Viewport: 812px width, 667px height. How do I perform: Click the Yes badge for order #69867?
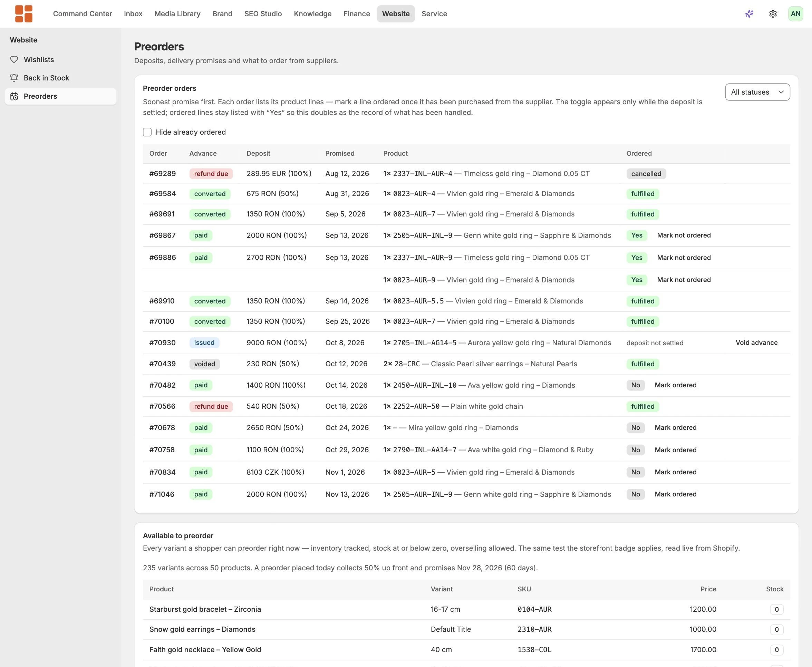(637, 235)
